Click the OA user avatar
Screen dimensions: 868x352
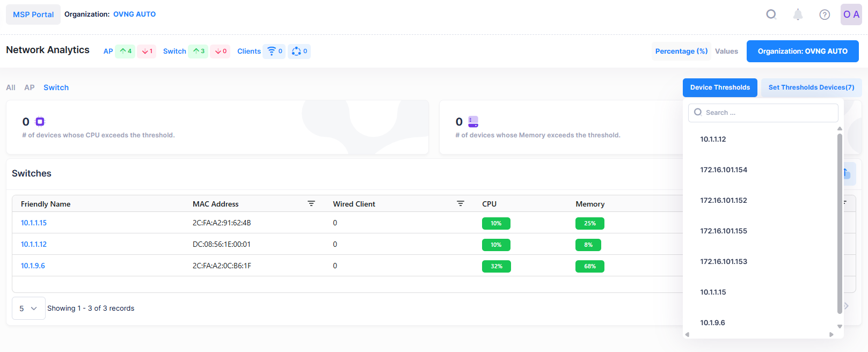pyautogui.click(x=851, y=14)
